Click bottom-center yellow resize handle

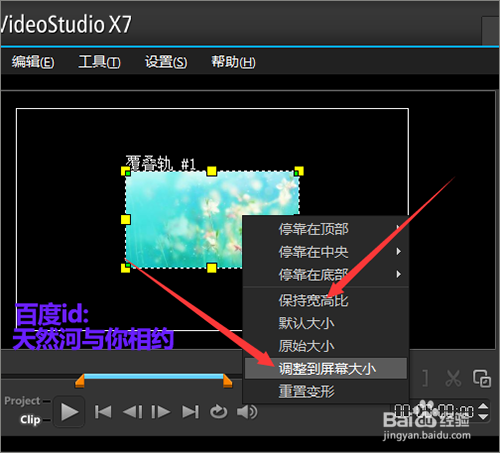[212, 268]
